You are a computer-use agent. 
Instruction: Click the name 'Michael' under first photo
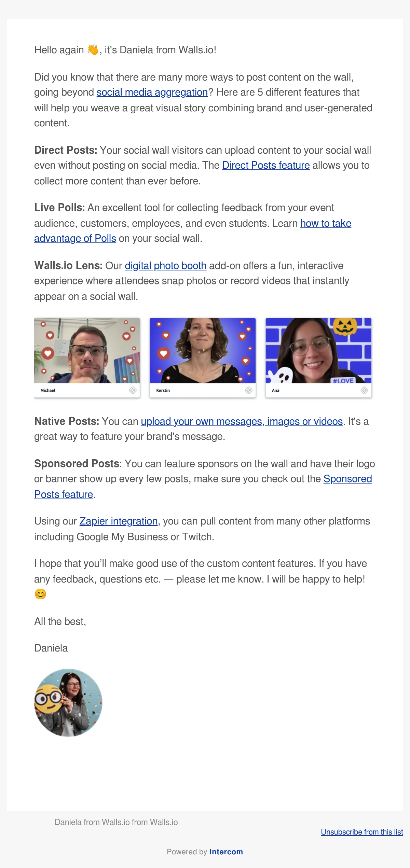tap(48, 390)
